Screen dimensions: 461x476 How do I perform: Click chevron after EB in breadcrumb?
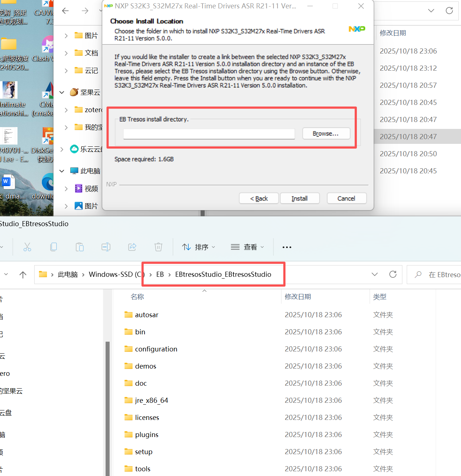tap(170, 275)
